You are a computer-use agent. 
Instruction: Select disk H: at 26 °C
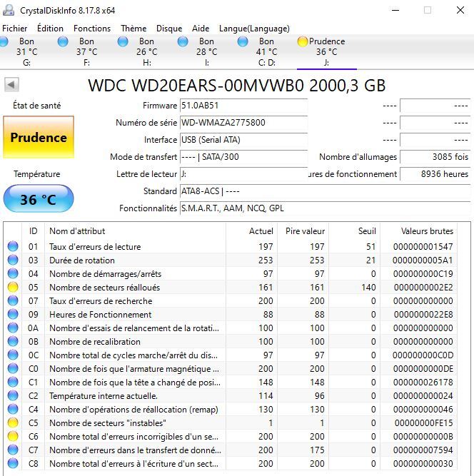click(x=146, y=51)
